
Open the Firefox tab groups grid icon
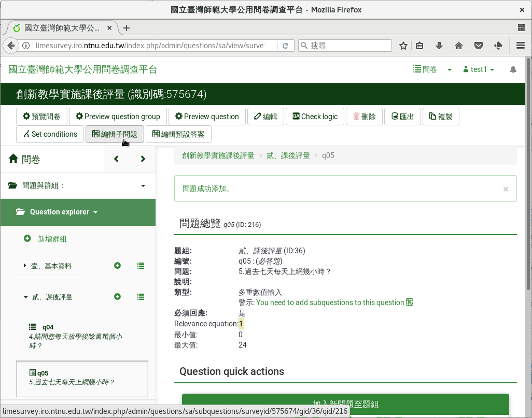522,28
